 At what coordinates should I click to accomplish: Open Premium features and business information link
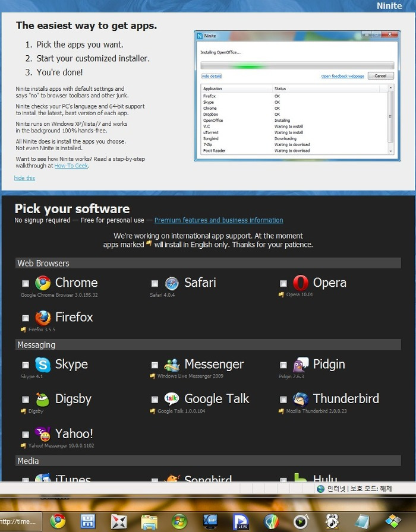219,220
